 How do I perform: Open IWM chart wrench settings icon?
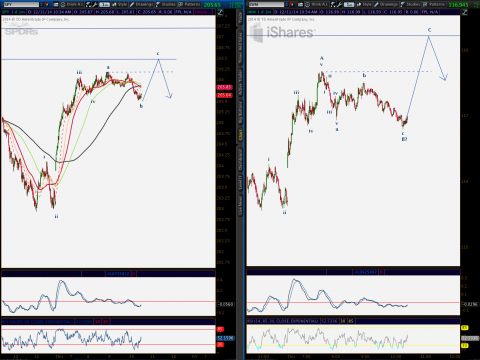339,4
